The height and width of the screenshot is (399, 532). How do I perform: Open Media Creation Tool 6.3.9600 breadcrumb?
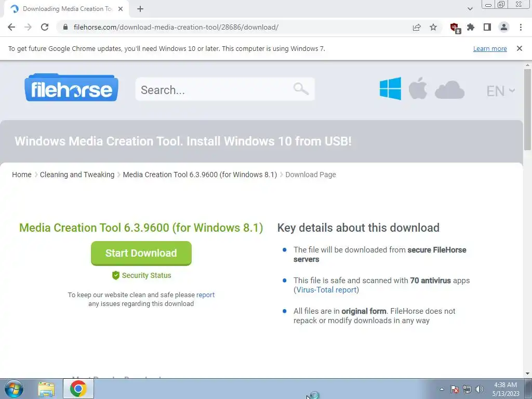(x=200, y=175)
